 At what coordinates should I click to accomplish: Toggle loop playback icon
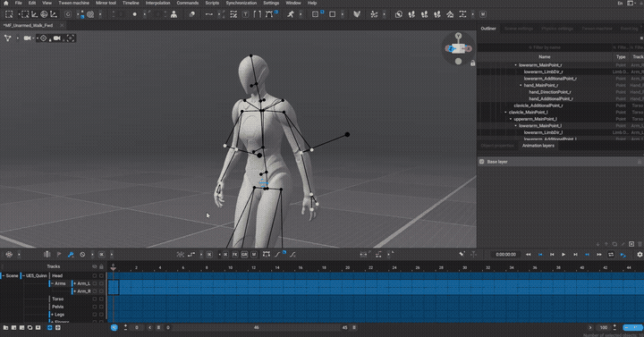[x=611, y=255]
